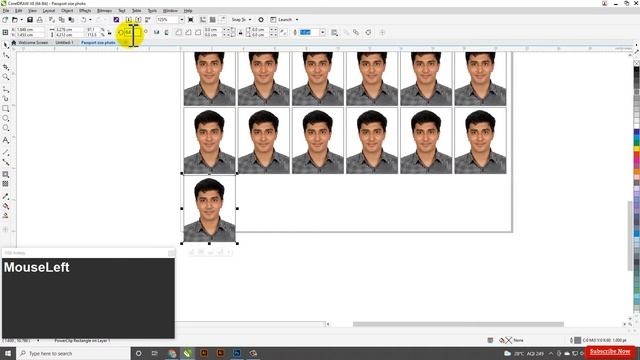640x360 pixels.
Task: Select the Zoom magnifier tool
Action: click(6, 77)
